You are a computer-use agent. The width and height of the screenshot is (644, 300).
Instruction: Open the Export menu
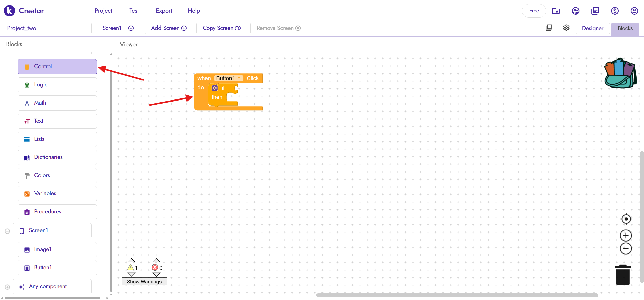164,11
